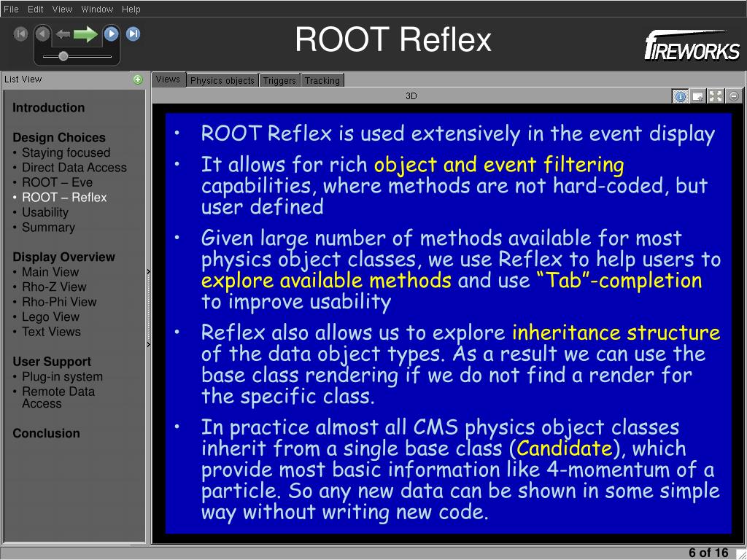
Task: Open the Window menu
Action: point(97,9)
